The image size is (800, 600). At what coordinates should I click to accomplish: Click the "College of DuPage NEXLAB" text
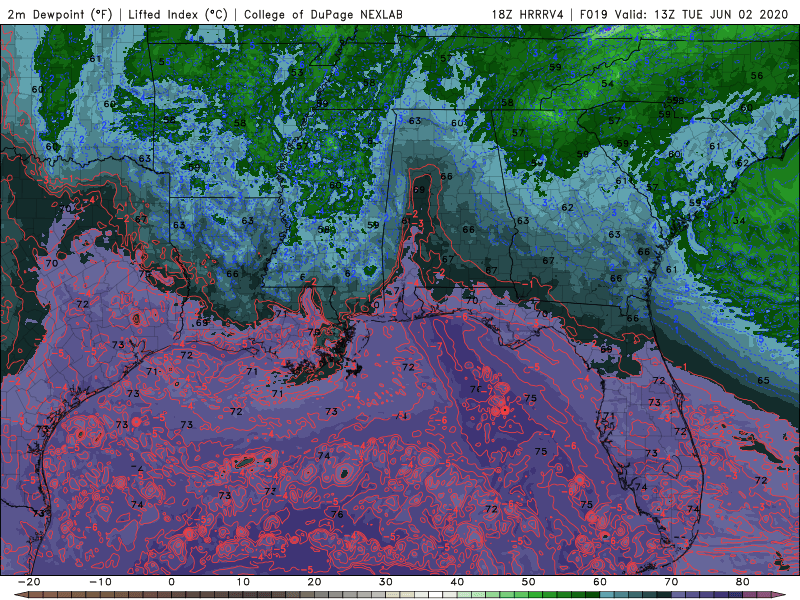[x=323, y=14]
